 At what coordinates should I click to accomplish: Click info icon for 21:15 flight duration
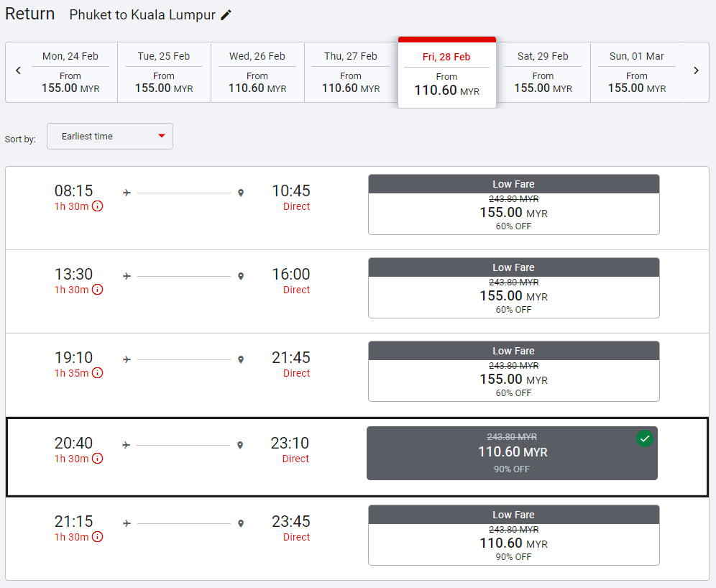tap(97, 537)
